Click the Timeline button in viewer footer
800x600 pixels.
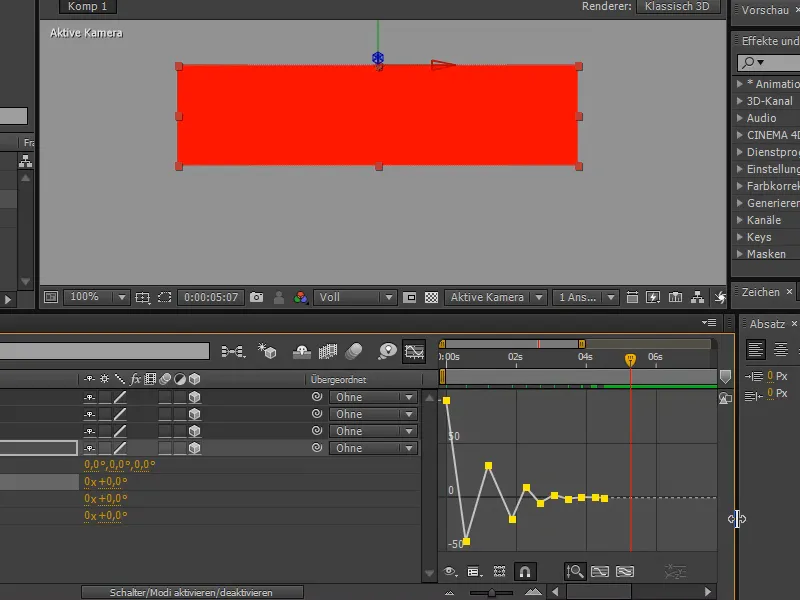click(676, 297)
